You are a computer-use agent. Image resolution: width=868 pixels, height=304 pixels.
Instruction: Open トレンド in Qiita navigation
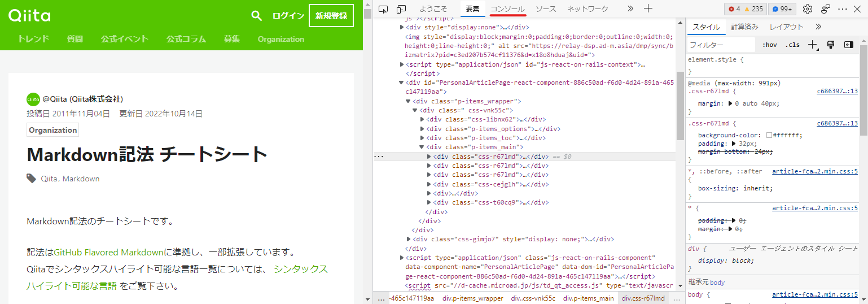(33, 39)
